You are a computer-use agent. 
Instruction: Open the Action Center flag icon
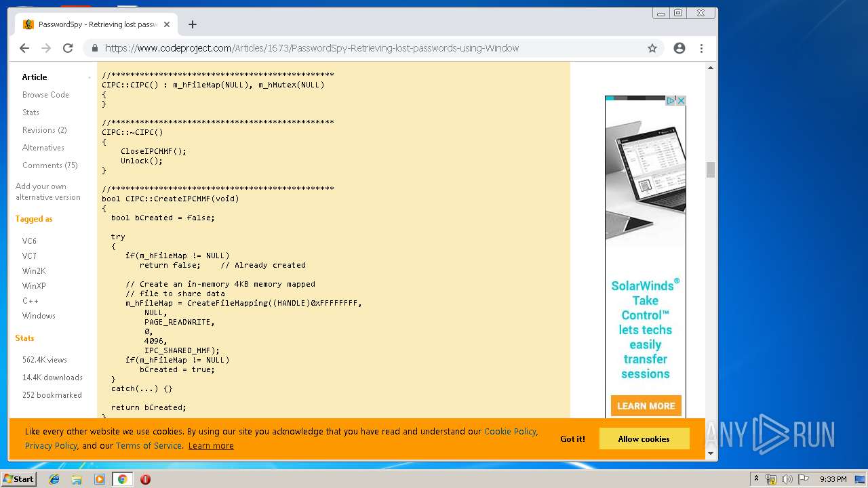tap(804, 479)
